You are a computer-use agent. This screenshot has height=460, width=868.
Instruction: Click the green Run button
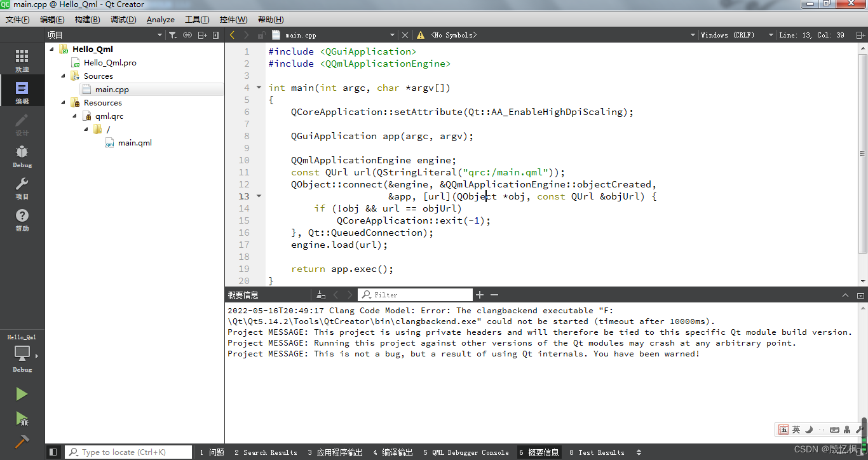[22, 394]
